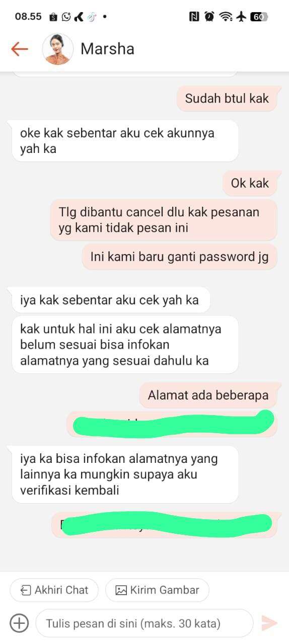This screenshot has height=644, width=289.
Task: Tap the battery indicator icon
Action: tap(259, 17)
